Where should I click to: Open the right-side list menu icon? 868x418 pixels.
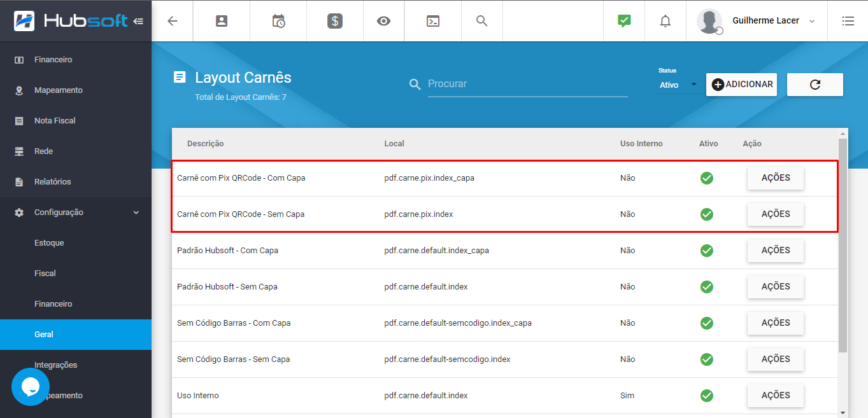pos(848,21)
